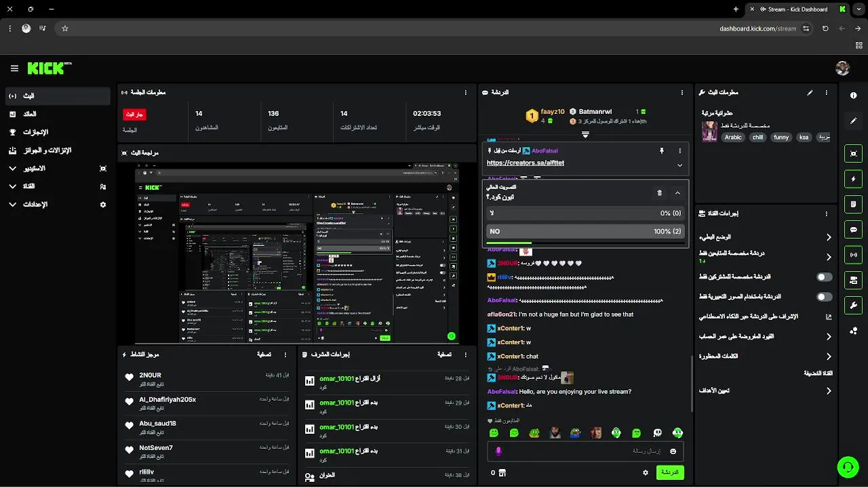Open stream info panel three-dot menu
868x488 pixels.
[x=826, y=92]
